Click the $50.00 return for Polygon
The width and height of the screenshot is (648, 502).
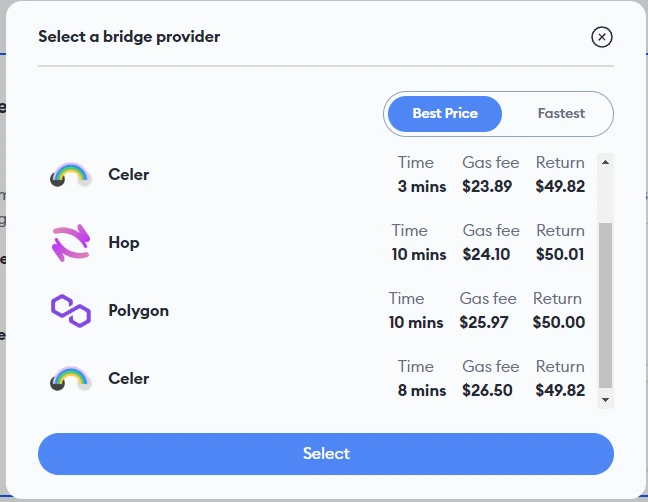[559, 322]
